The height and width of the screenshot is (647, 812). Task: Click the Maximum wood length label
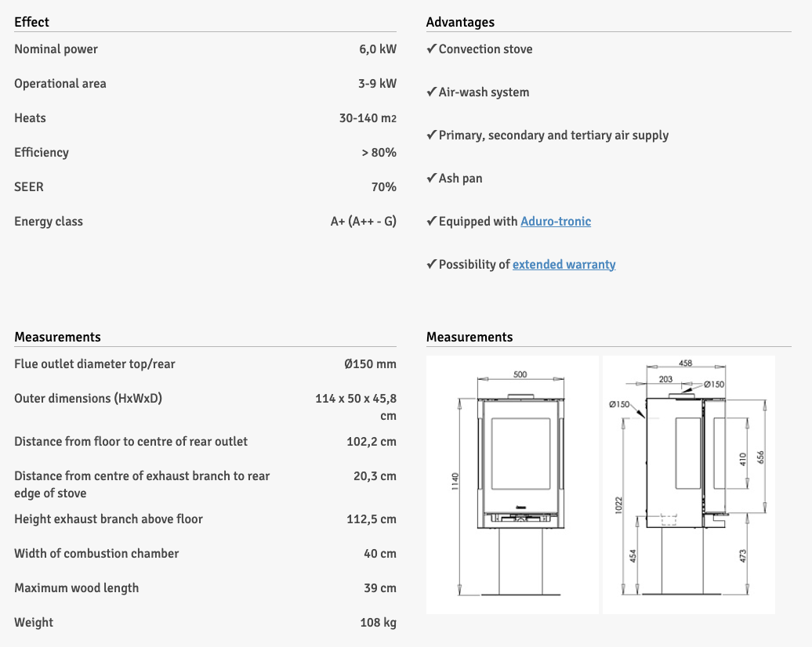76,588
